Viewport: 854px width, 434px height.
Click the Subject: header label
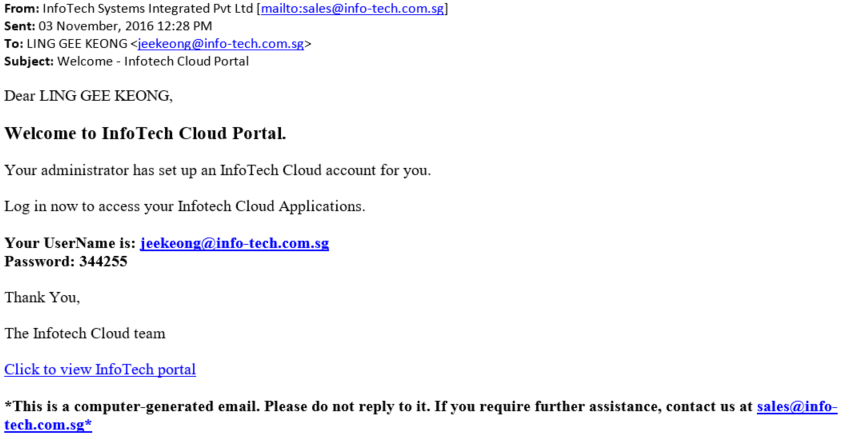click(29, 61)
